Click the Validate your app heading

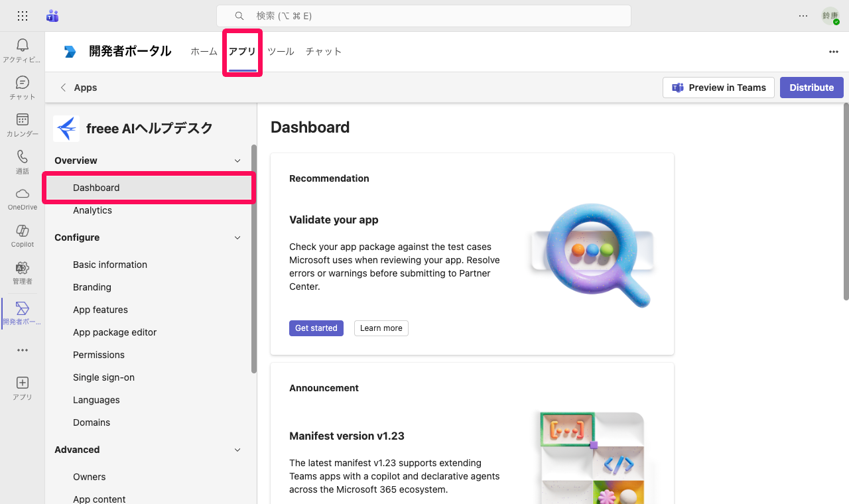coord(334,220)
